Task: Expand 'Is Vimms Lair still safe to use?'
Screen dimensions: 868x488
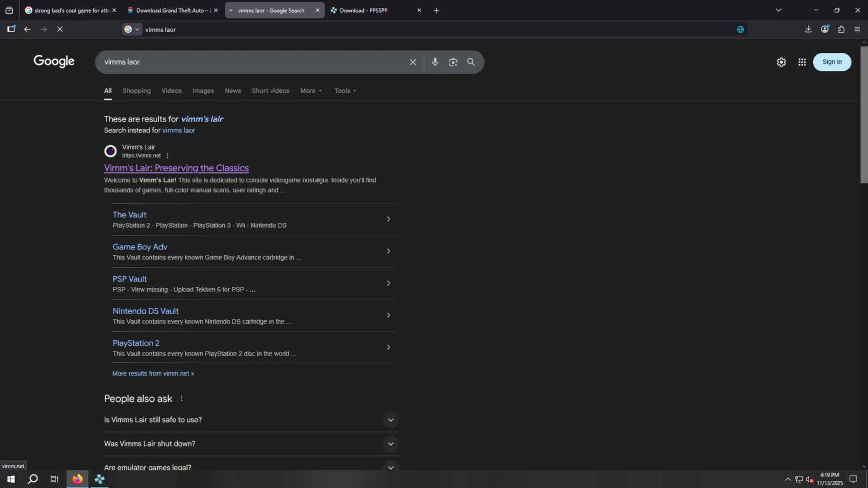Action: coord(390,420)
